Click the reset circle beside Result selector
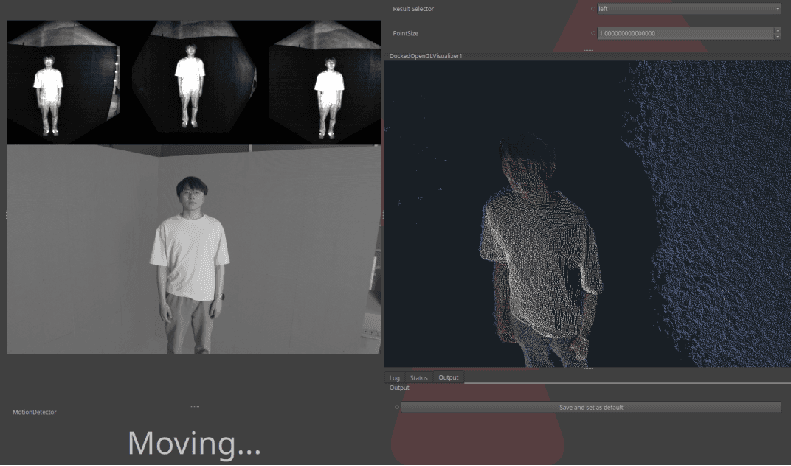 pos(593,9)
